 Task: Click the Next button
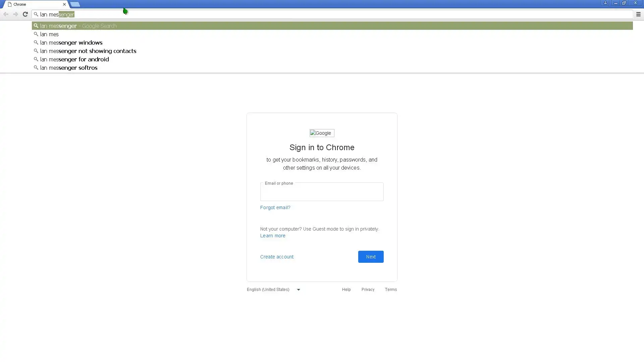tap(371, 257)
